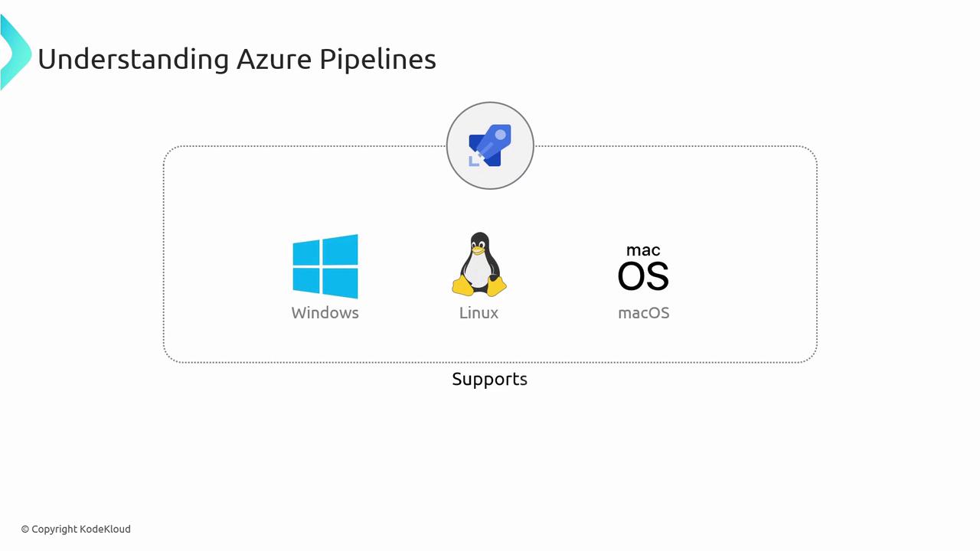Select the blue Windows logo
980x551 pixels.
(x=325, y=266)
